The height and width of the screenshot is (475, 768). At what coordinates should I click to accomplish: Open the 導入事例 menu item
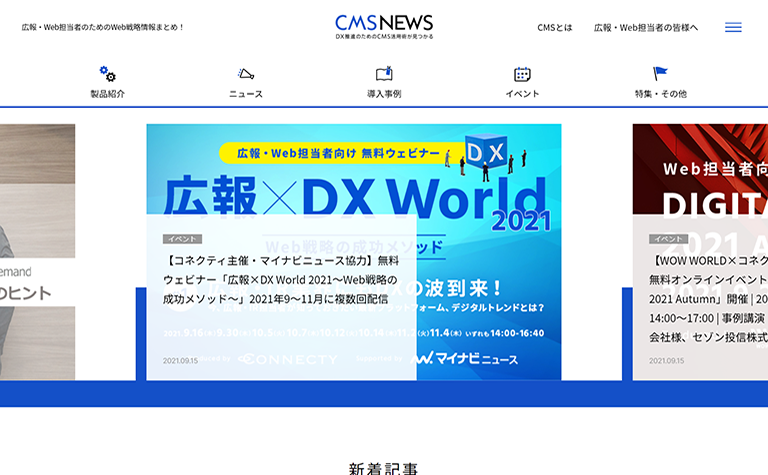click(x=384, y=94)
